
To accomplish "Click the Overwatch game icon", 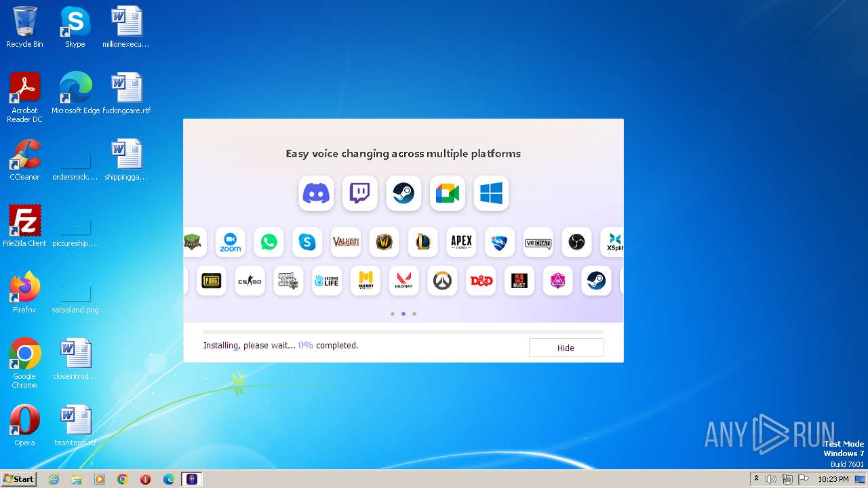I will click(443, 281).
